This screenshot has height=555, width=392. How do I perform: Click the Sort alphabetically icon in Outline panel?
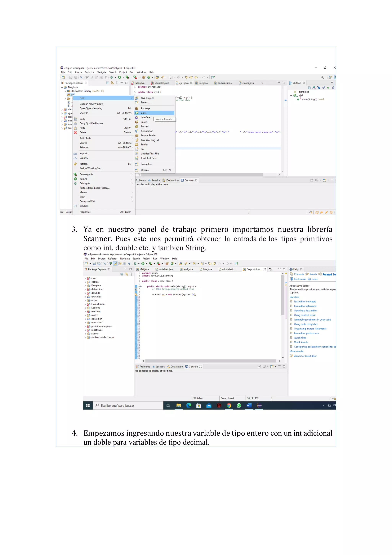(x=314, y=88)
